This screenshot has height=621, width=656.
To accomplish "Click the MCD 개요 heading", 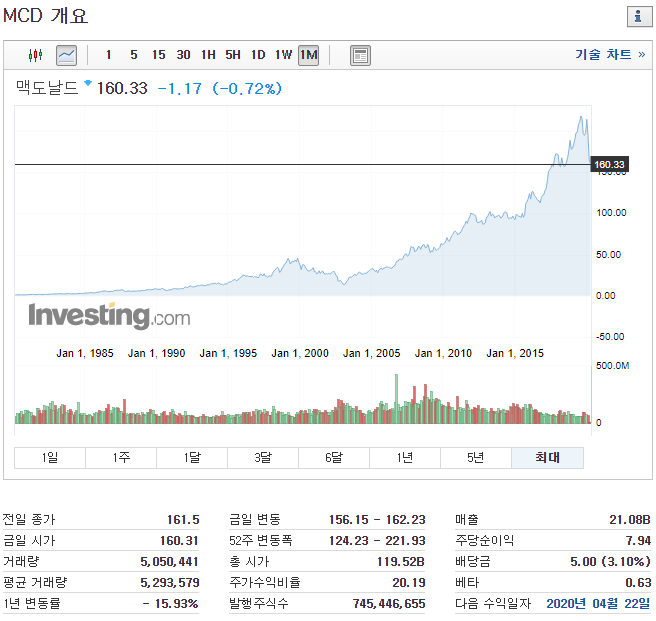I will [45, 16].
